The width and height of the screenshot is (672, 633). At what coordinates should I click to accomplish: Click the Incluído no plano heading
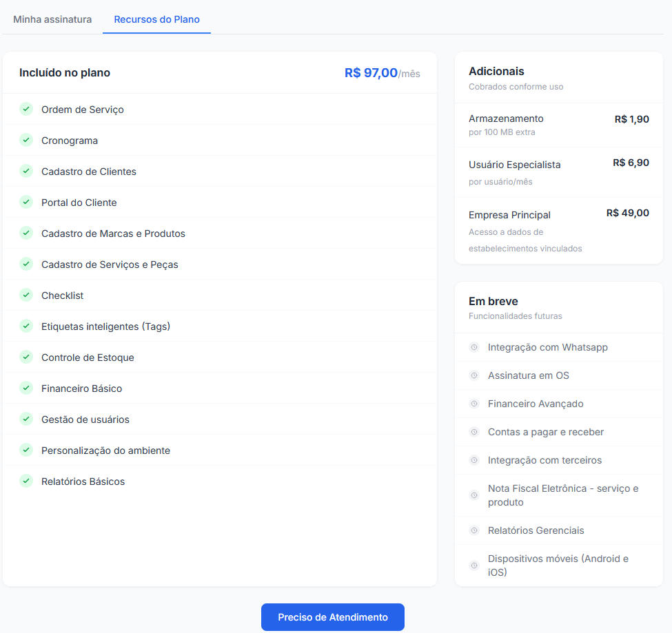tap(65, 73)
